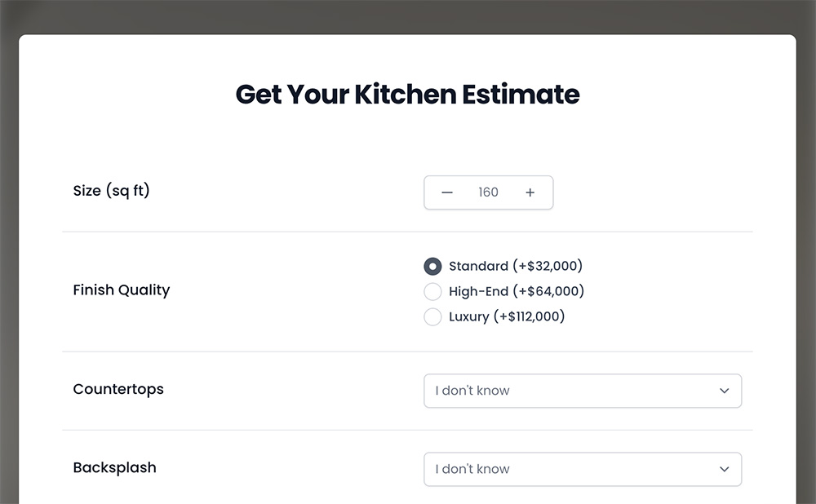816x504 pixels.
Task: Decrease kitchen size using the stepper
Action: click(447, 192)
